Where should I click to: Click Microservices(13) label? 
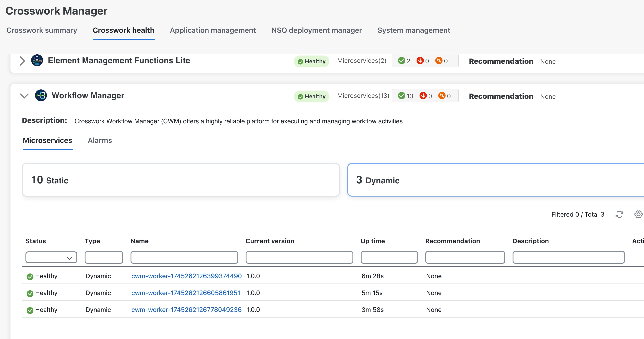coord(363,96)
